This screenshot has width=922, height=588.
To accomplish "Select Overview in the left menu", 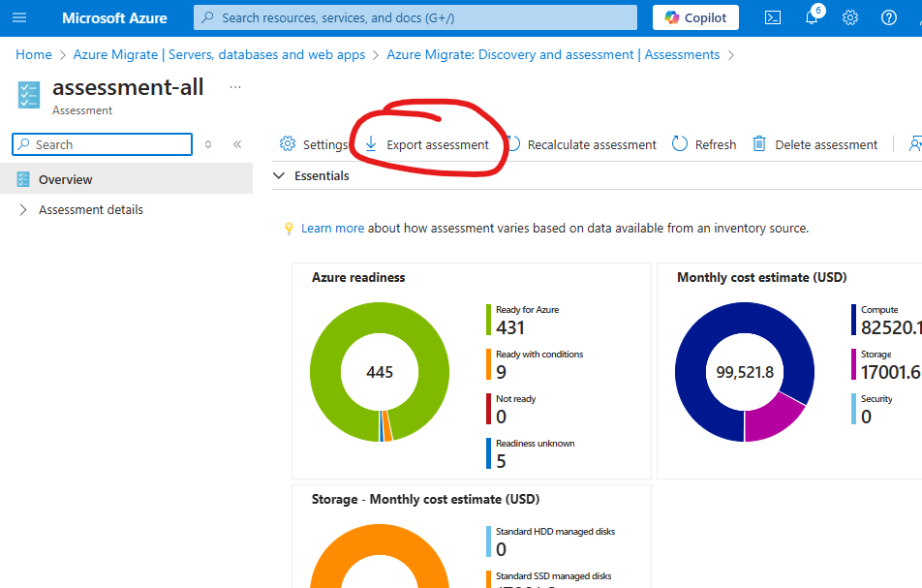I will (66, 180).
